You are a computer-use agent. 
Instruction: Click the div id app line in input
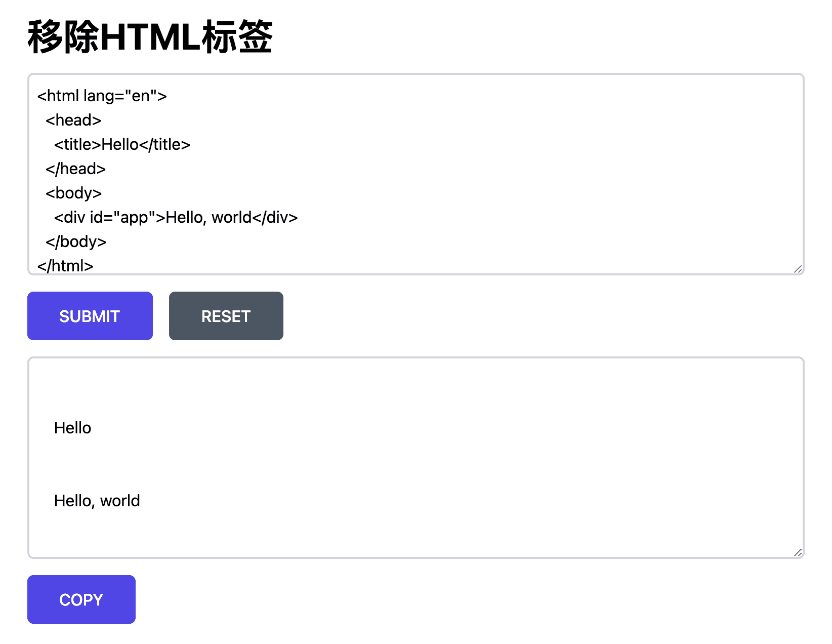(x=175, y=217)
